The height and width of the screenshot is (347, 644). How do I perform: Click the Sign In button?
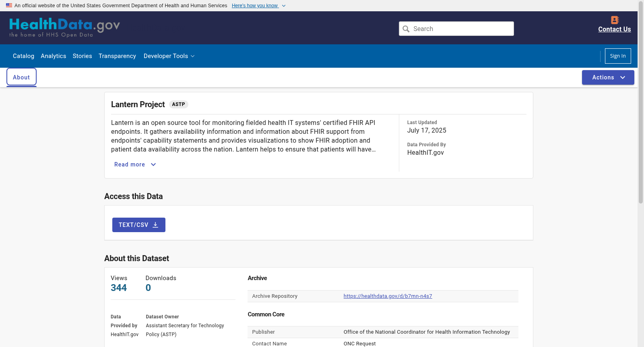618,56
